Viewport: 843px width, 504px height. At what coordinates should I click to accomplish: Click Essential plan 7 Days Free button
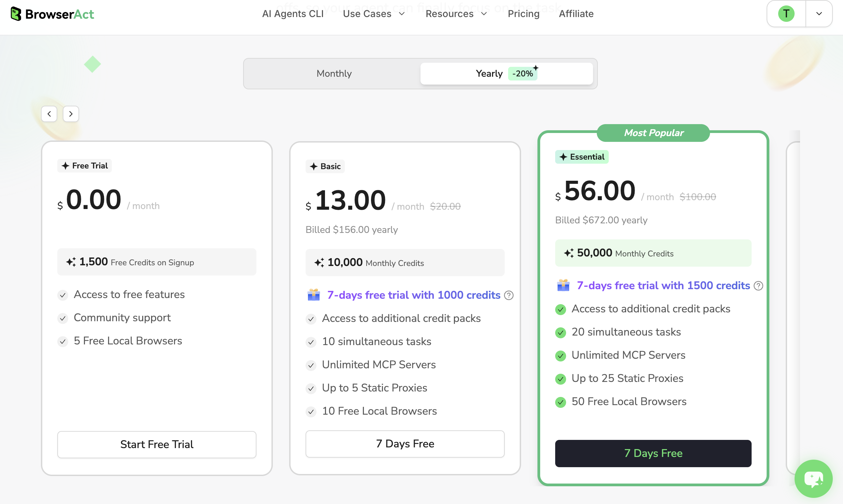653,453
